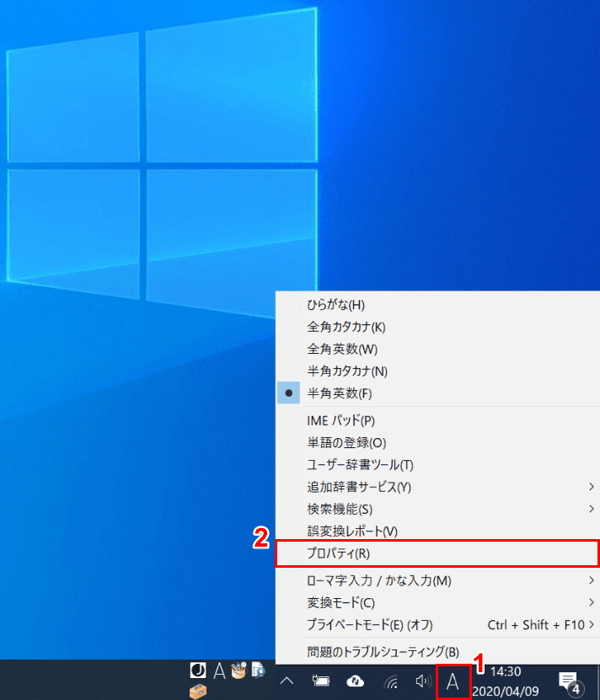Click the IME 'A' indicator in system tray
Image resolution: width=600 pixels, height=700 pixels.
tap(453, 681)
